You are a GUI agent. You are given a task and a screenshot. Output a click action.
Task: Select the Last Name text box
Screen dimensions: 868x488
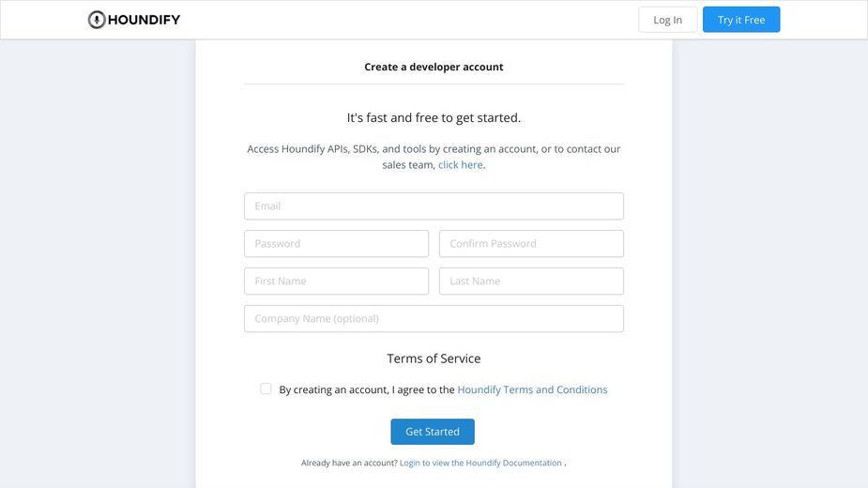click(x=531, y=282)
